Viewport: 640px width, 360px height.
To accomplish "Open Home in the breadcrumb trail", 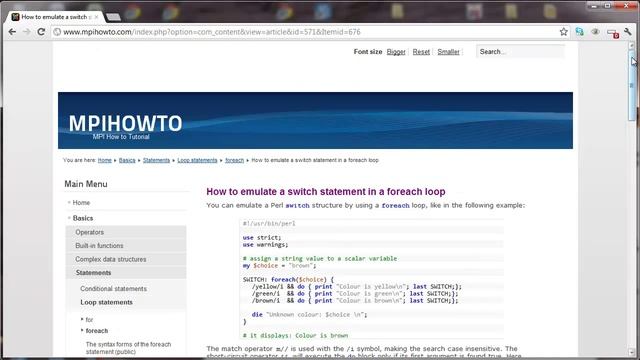I will pyautogui.click(x=104, y=160).
